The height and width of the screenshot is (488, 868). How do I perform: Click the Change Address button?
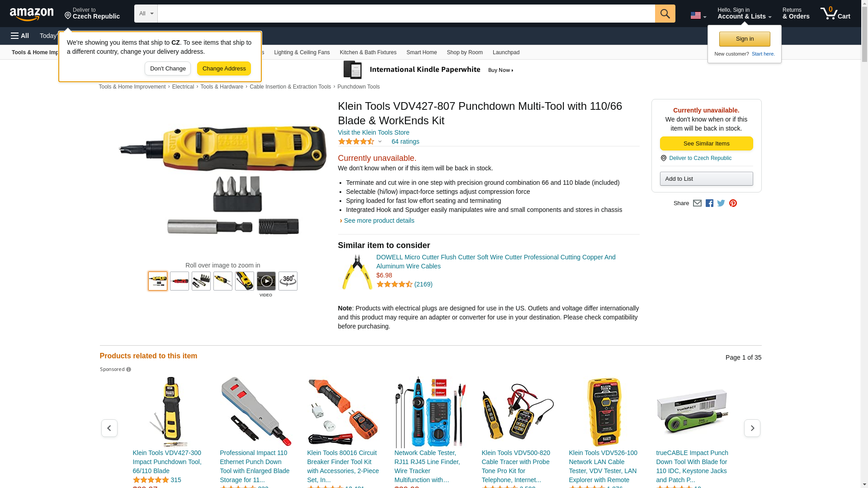point(224,69)
